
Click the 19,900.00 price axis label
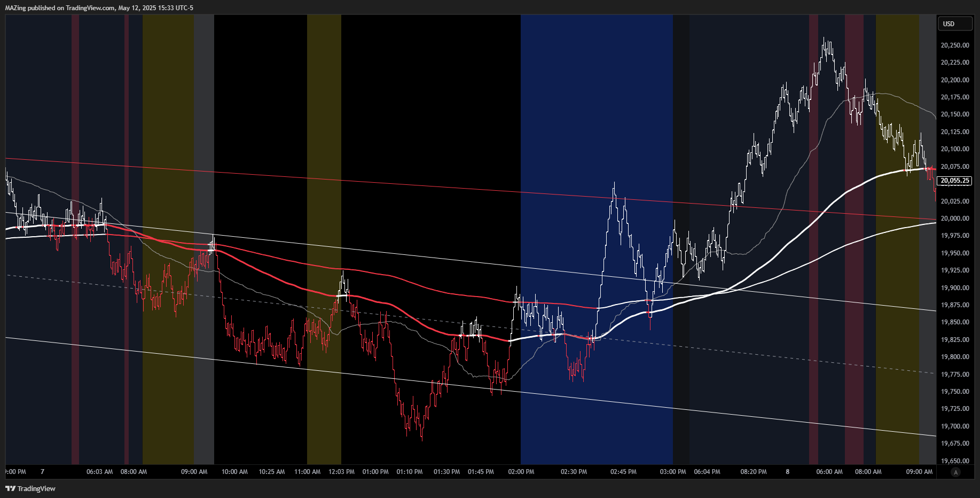tap(955, 288)
